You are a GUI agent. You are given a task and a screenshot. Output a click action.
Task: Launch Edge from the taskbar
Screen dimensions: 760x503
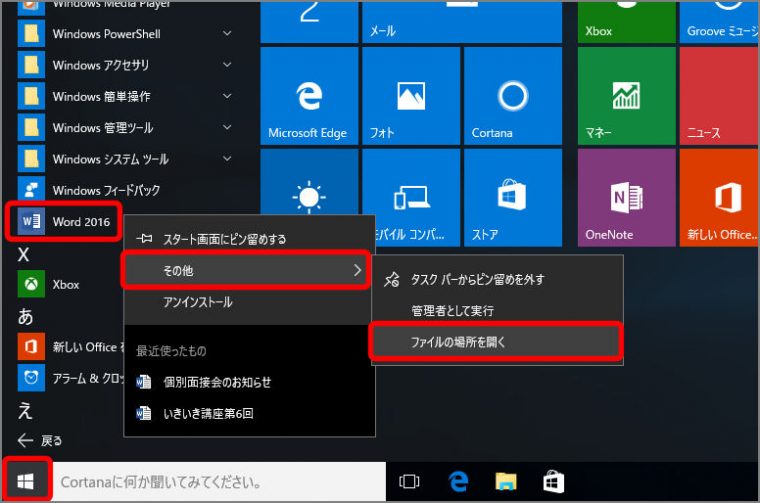click(458, 482)
